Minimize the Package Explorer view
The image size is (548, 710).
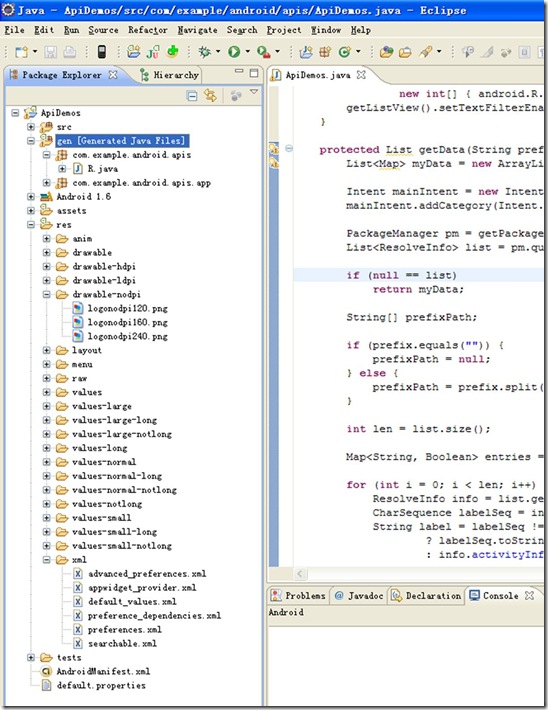pos(239,72)
